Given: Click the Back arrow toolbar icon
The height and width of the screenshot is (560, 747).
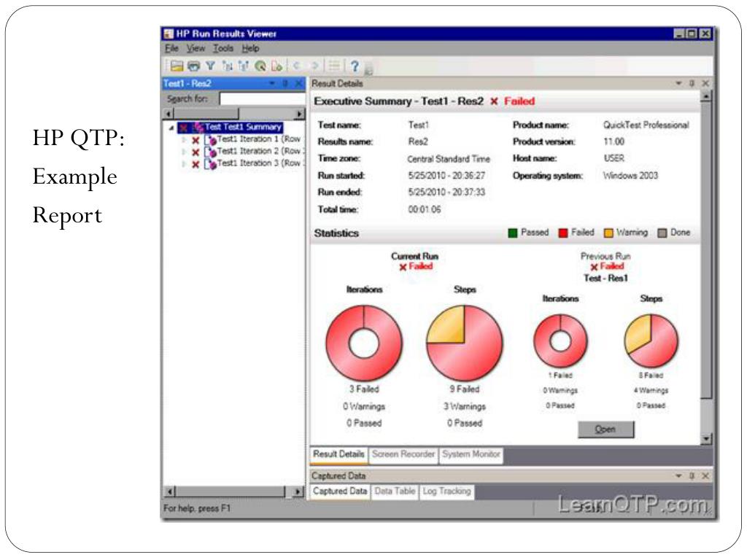Looking at the screenshot, I should [x=297, y=66].
